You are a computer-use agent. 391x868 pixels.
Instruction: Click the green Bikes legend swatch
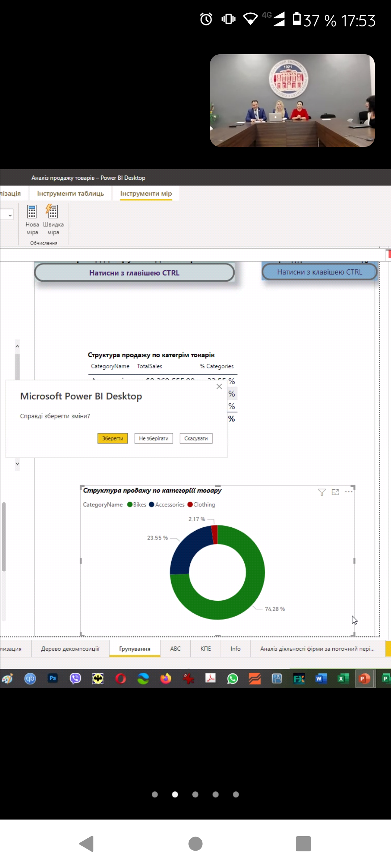click(x=130, y=505)
